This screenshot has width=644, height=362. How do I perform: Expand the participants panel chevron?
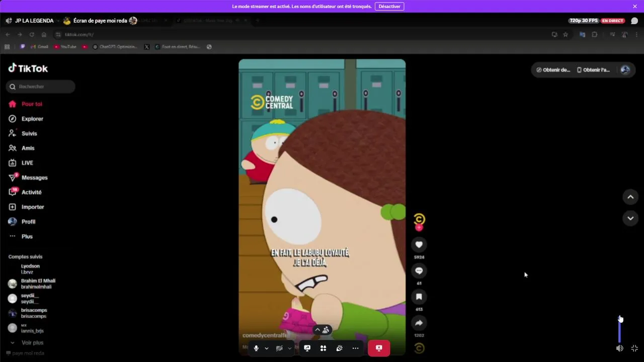pyautogui.click(x=317, y=330)
